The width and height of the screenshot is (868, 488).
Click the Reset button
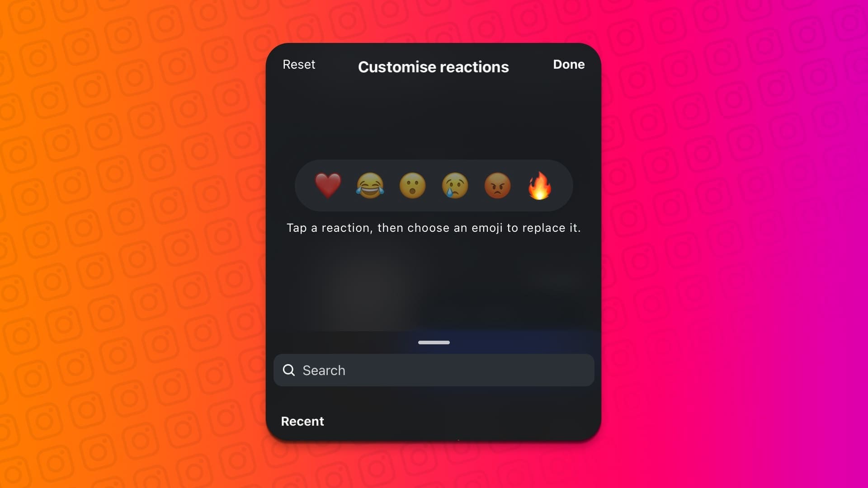click(299, 64)
